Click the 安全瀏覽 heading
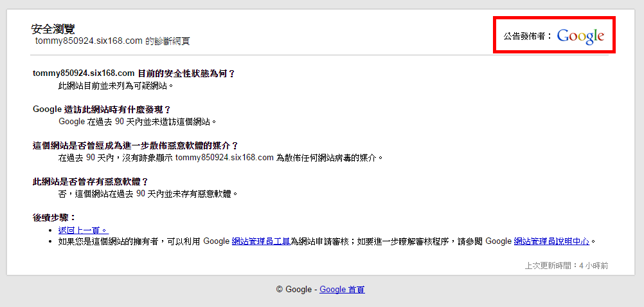644x307 pixels. click(53, 29)
